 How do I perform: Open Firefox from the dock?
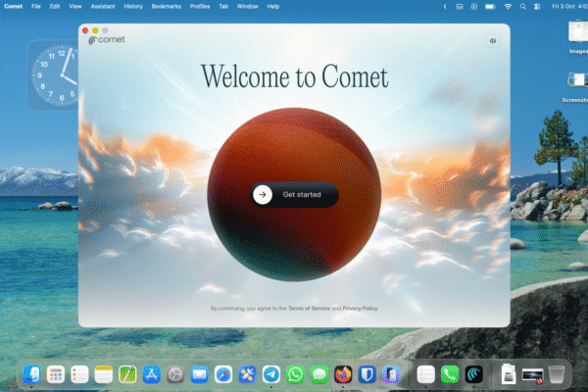coord(343,374)
